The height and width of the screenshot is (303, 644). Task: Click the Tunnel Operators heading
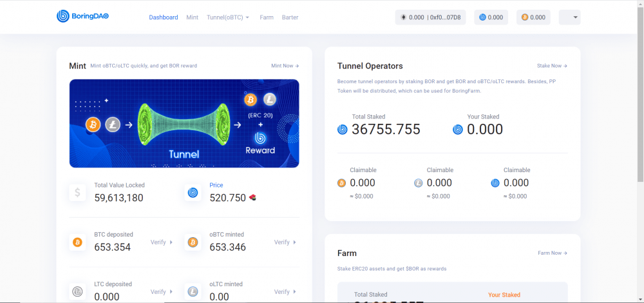(370, 66)
